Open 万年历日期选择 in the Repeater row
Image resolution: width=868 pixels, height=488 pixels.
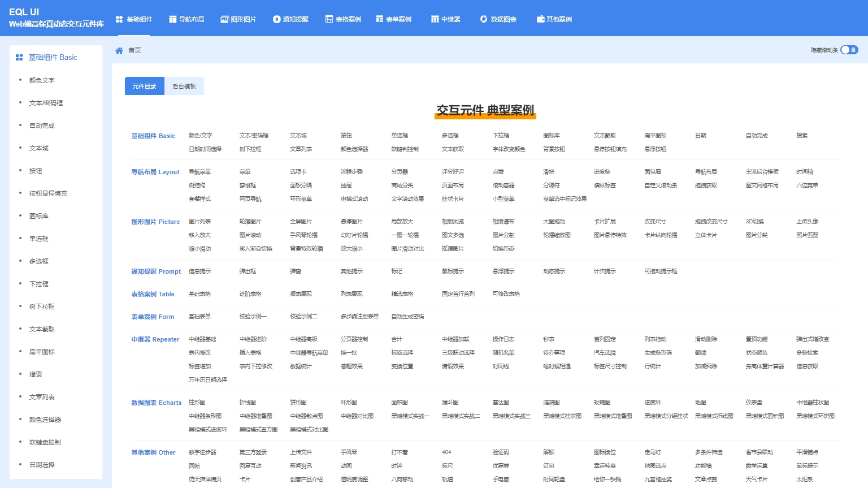tap(208, 380)
